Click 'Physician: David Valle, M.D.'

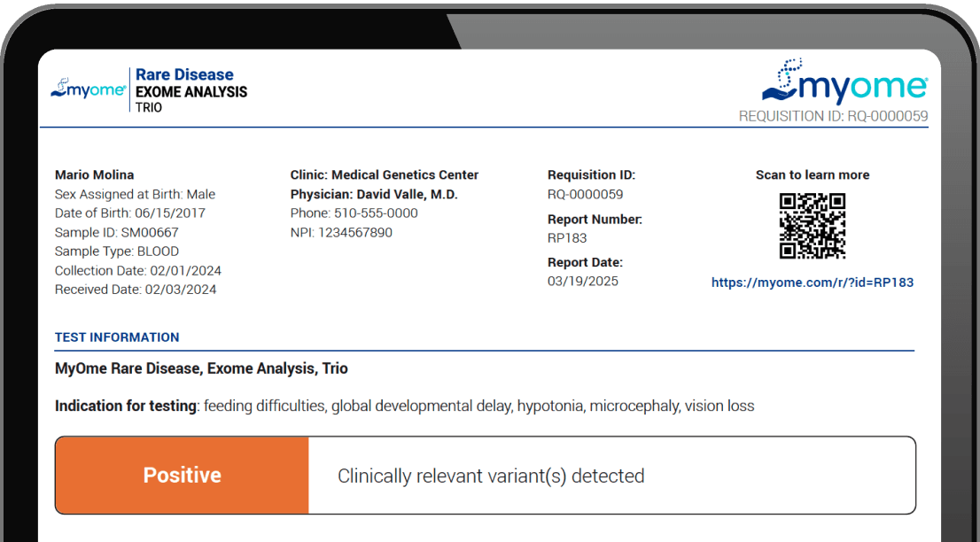374,194
